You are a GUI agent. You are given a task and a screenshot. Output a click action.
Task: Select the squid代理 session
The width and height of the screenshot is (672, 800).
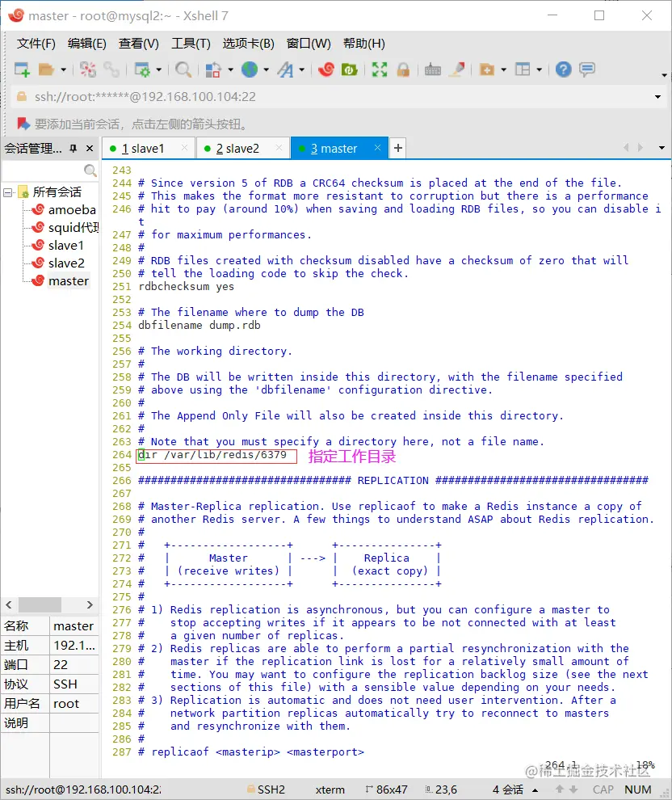point(73,228)
